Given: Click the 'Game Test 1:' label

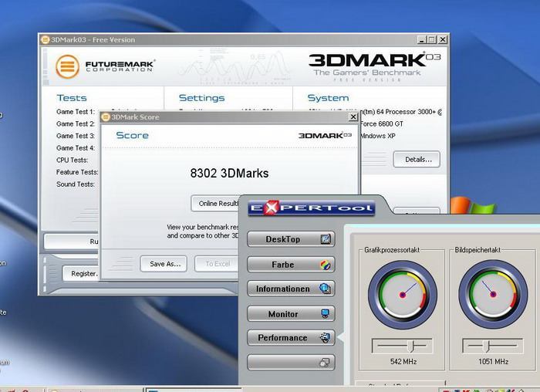Looking at the screenshot, I should (x=76, y=112).
